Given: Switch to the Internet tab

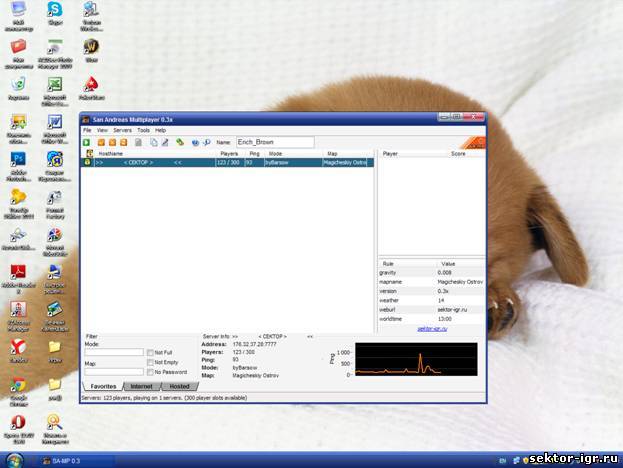Looking at the screenshot, I should click(x=141, y=386).
